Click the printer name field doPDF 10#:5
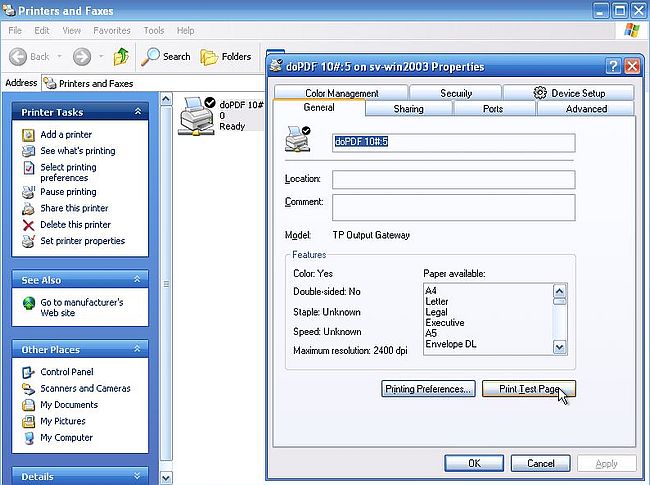Viewport: 650px width, 485px height. pos(454,143)
